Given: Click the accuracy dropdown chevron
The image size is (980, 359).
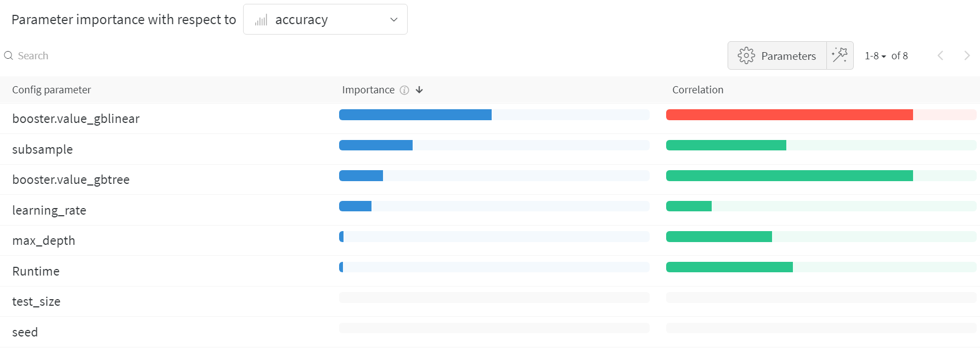Looking at the screenshot, I should pos(393,20).
